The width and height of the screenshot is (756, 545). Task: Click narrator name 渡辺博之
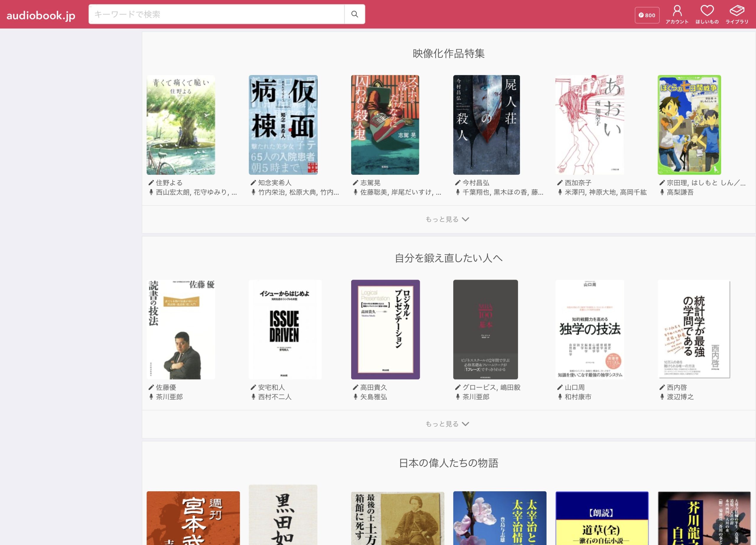point(680,397)
